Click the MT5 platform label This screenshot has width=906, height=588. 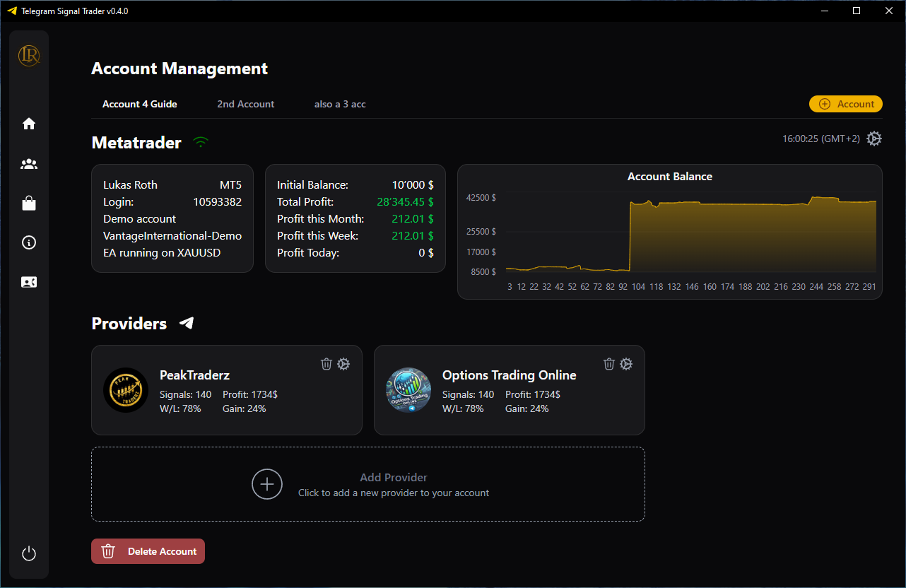230,185
